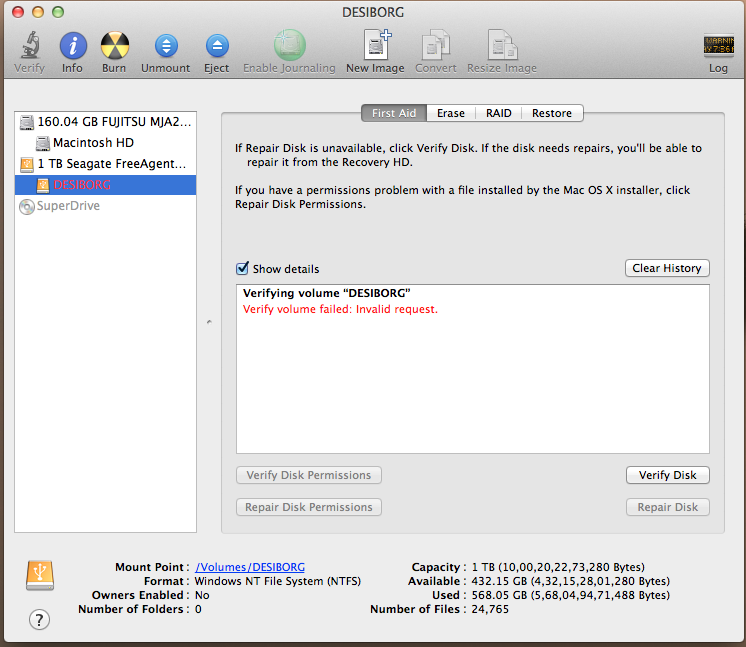Click the Resize Image toolbar icon
Viewport: 746px width, 647px height.
(x=502, y=45)
